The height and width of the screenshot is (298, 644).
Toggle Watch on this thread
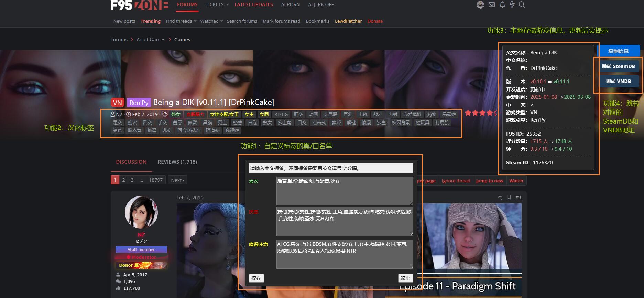point(516,181)
